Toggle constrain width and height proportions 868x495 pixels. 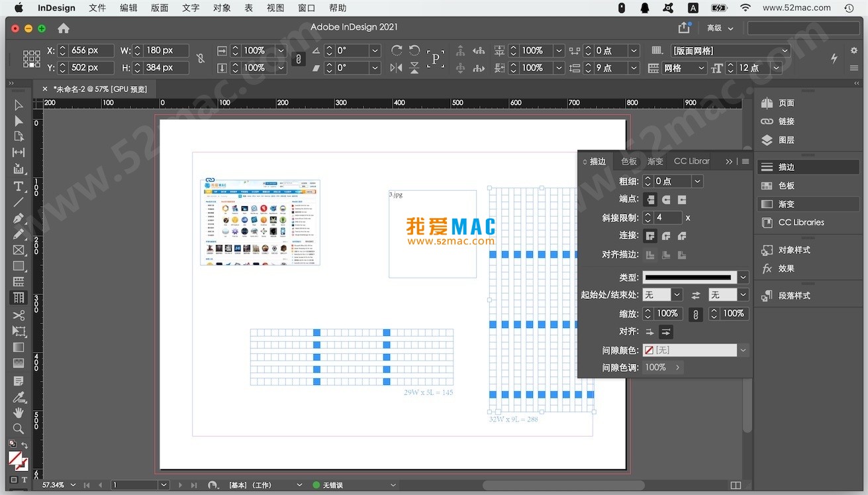tap(201, 59)
